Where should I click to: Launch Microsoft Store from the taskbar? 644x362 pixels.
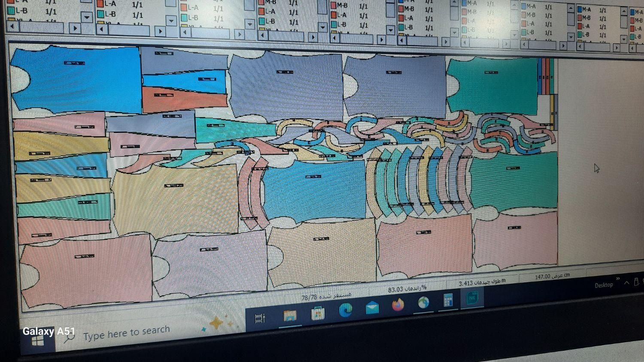318,313
